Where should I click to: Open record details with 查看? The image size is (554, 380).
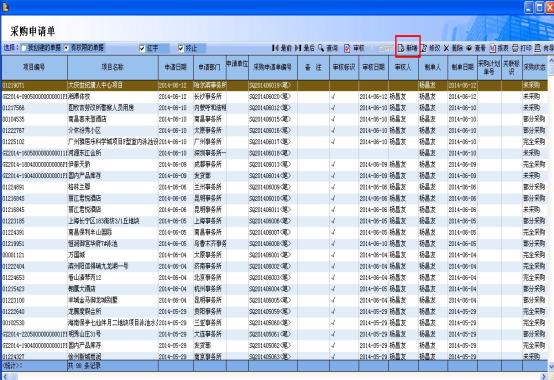point(476,48)
